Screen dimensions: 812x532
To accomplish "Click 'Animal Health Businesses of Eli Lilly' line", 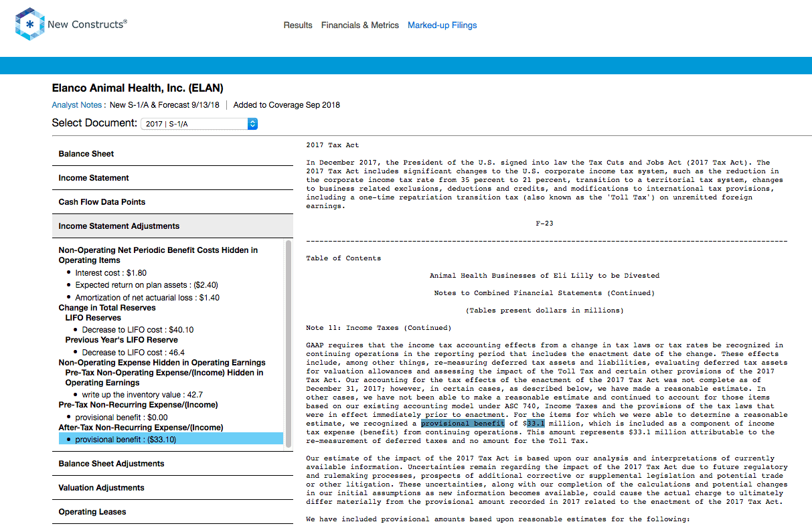I will [544, 276].
